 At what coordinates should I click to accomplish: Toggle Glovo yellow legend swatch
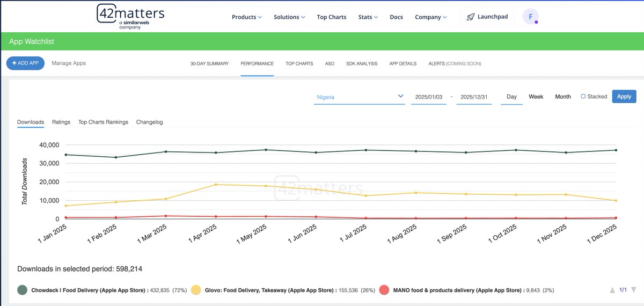(x=196, y=290)
